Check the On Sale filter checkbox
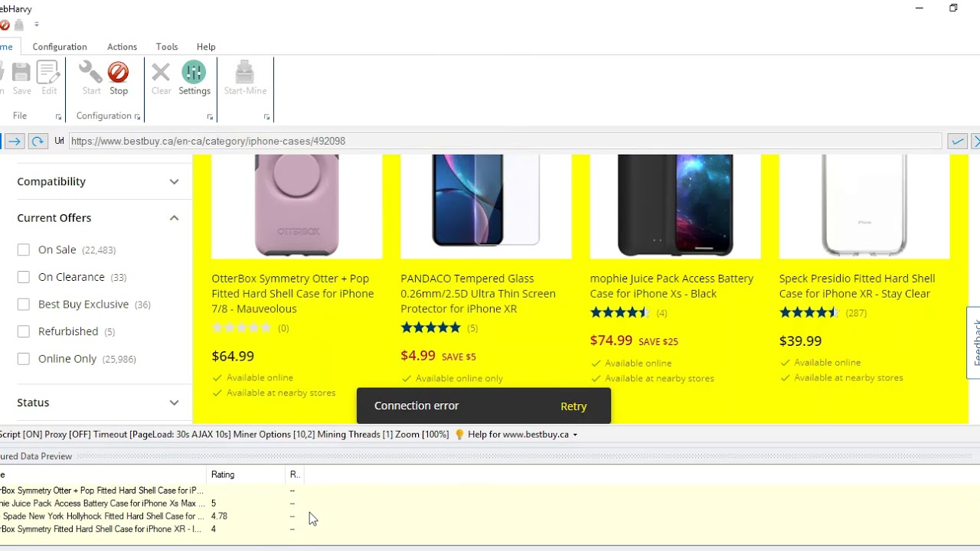Viewport: 980px width, 551px height. tap(24, 249)
